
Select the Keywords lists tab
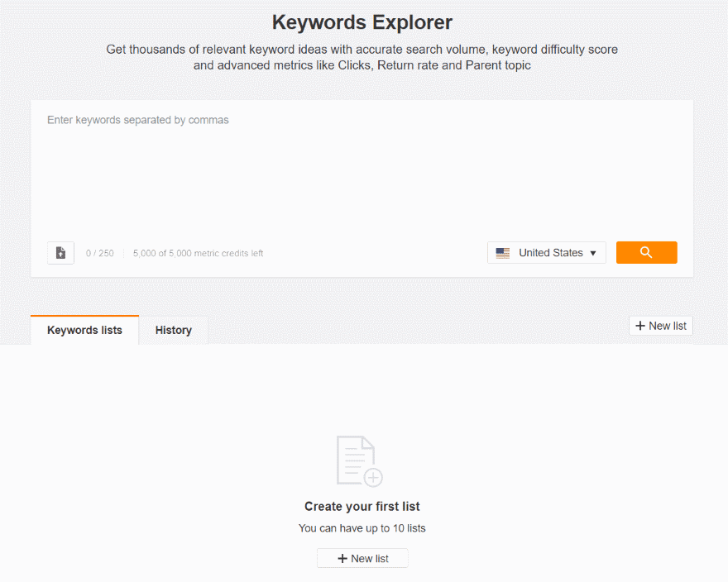coord(84,330)
